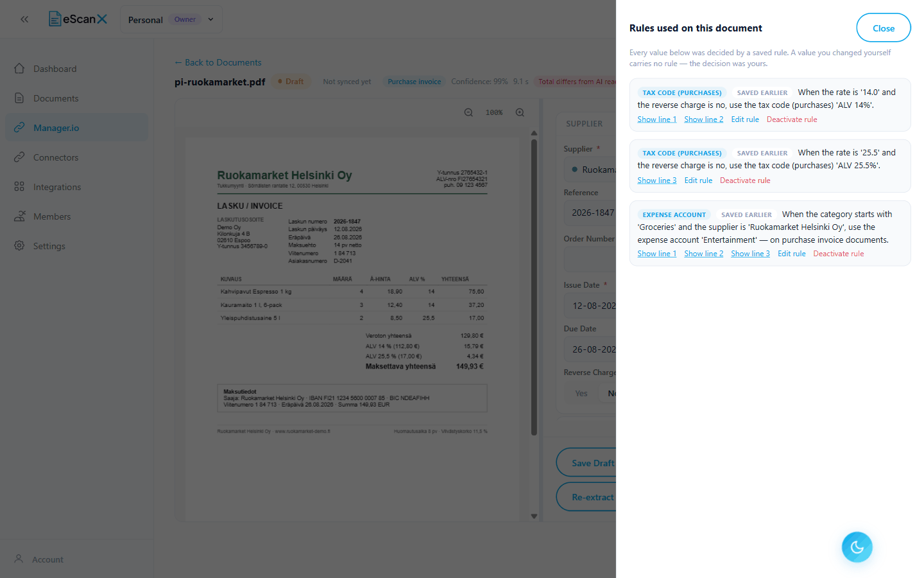Select Manager.io in the sidebar
Viewport: 924px width, 578px height.
(x=76, y=128)
